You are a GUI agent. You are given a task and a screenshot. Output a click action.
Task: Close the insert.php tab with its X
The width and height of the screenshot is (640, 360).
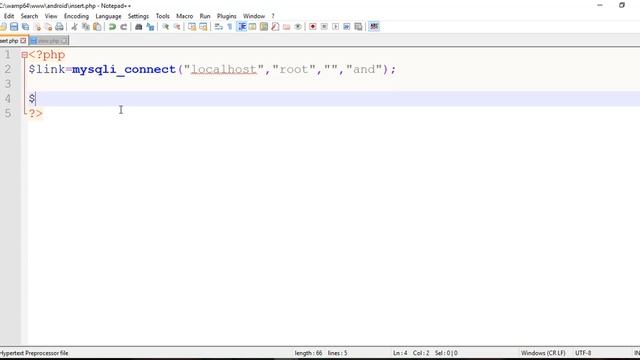coord(23,41)
